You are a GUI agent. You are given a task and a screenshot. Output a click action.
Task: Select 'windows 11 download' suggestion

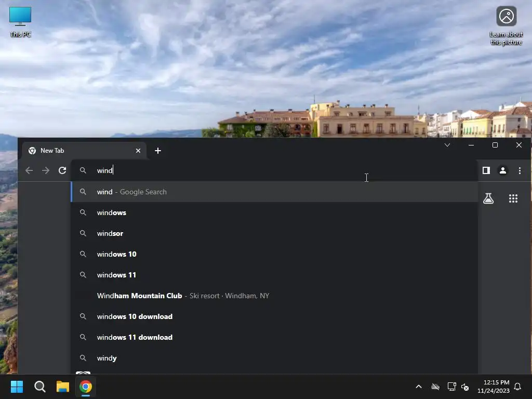(274, 337)
